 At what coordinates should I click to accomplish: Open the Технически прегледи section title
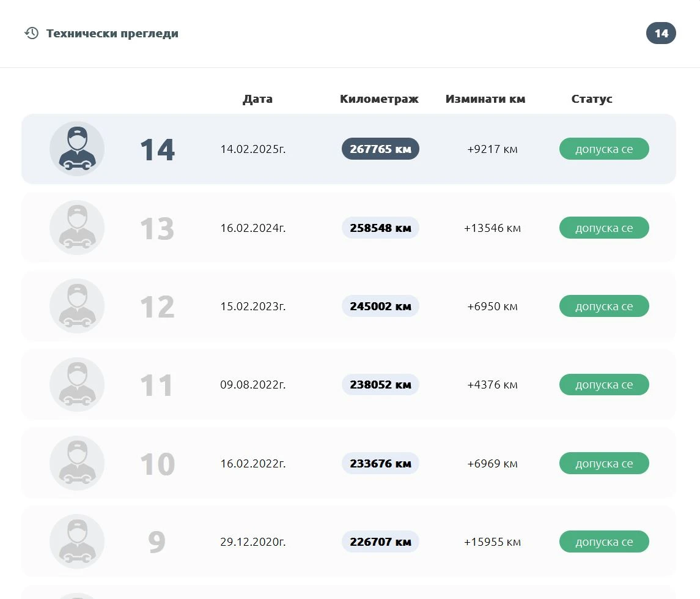tap(112, 34)
